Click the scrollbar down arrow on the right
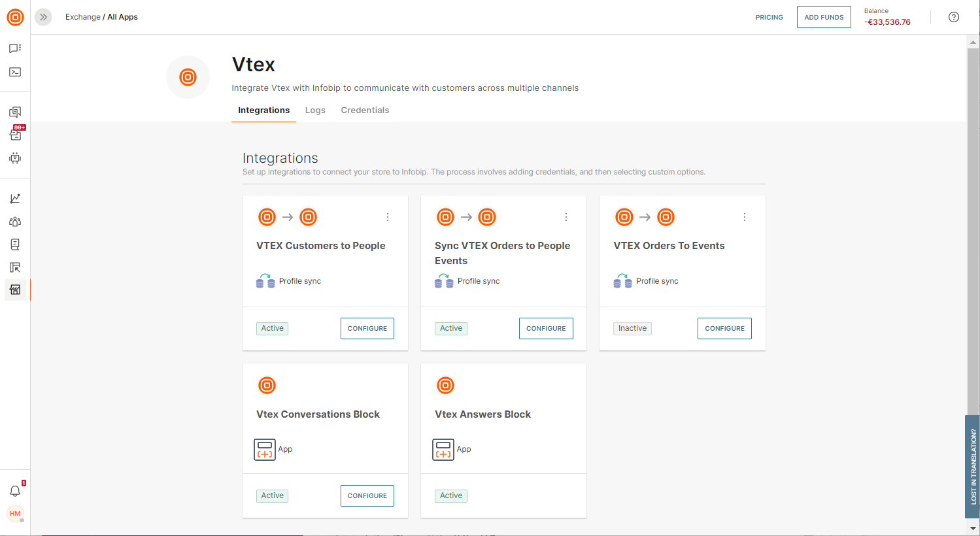The width and height of the screenshot is (980, 536). coord(973,528)
